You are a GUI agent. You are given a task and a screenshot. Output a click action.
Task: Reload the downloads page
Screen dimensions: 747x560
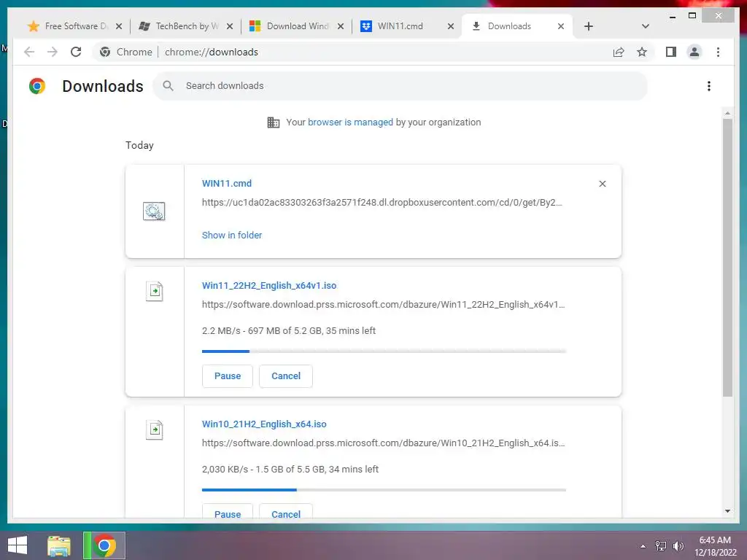coord(76,52)
